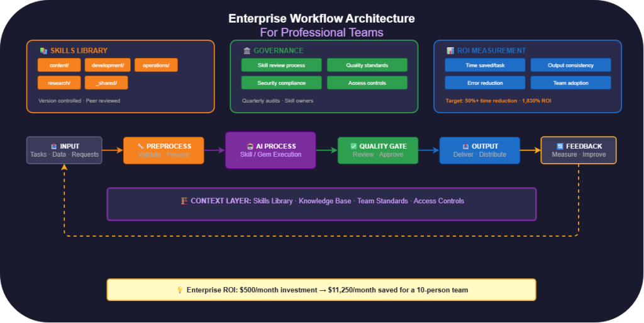Click 'Deliver · Distribute' text
644x323 pixels.
click(480, 154)
